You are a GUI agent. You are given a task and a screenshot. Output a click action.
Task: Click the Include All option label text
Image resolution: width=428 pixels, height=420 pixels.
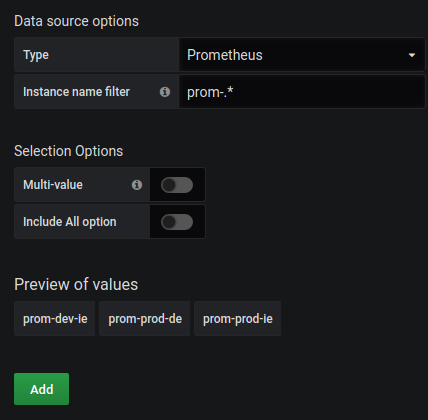point(70,222)
